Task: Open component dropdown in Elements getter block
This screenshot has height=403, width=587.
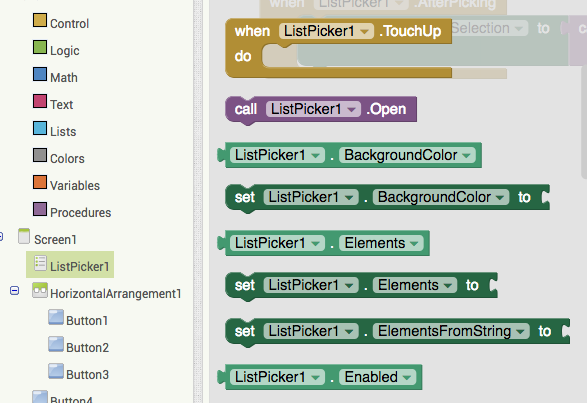Action: pyautogui.click(x=277, y=243)
